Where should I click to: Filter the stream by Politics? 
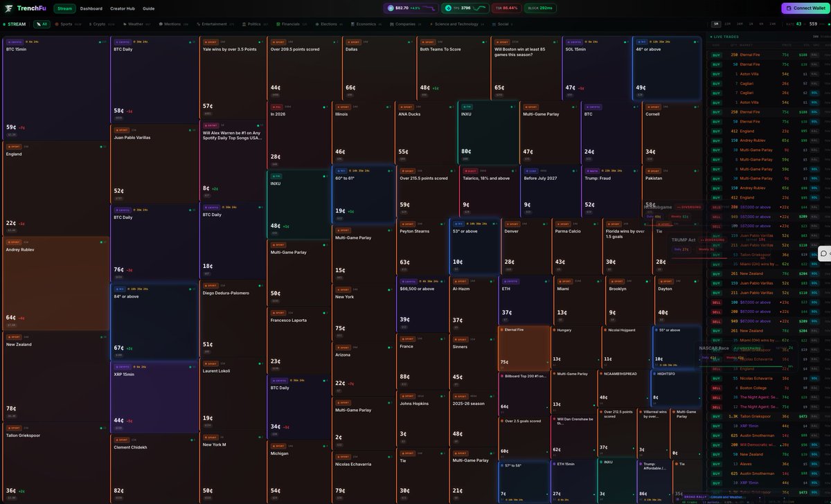255,24
